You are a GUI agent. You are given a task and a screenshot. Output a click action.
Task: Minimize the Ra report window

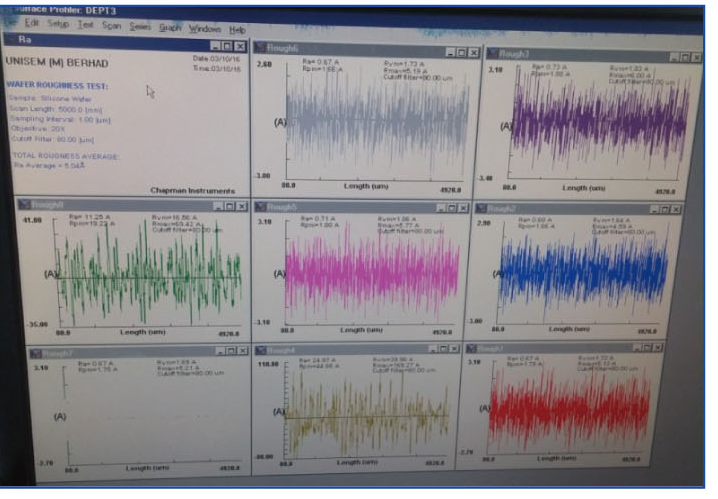point(215,46)
